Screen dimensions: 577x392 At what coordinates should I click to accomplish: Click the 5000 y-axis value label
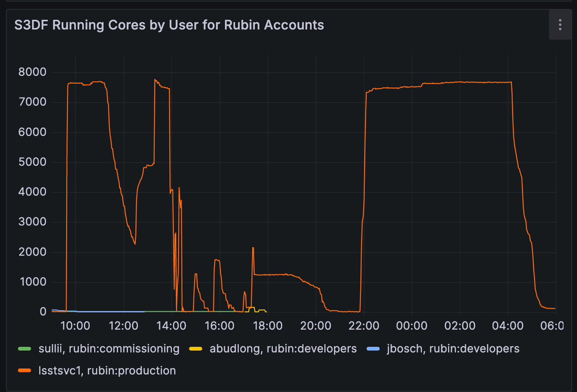point(33,162)
